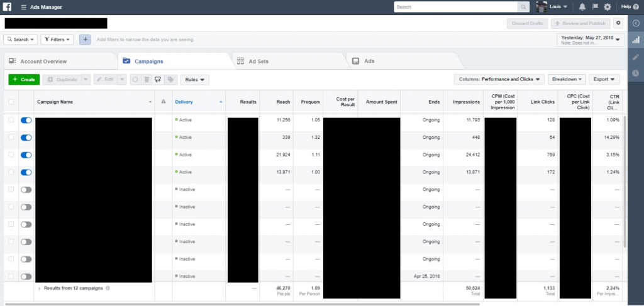The height and width of the screenshot is (306, 644).
Task: Open the dropdown arrow next to Duplicate
Action: point(86,80)
